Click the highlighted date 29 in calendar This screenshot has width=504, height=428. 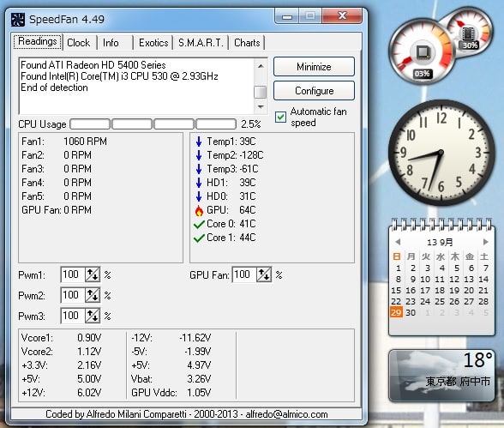point(396,312)
